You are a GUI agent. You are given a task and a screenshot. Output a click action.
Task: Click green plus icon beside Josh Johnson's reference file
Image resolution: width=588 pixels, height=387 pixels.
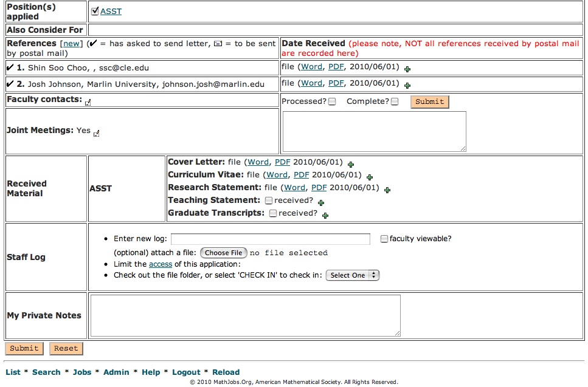[x=407, y=86]
